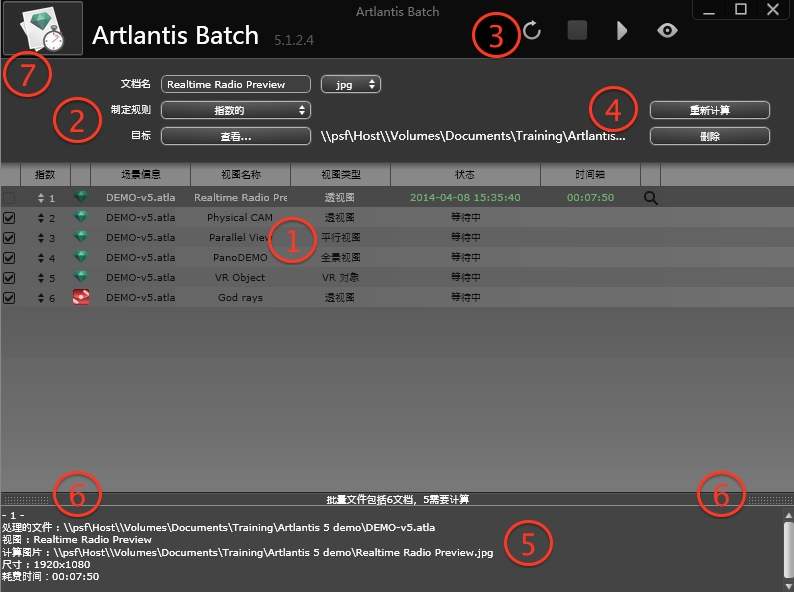Click the God rays view name

coord(240,298)
